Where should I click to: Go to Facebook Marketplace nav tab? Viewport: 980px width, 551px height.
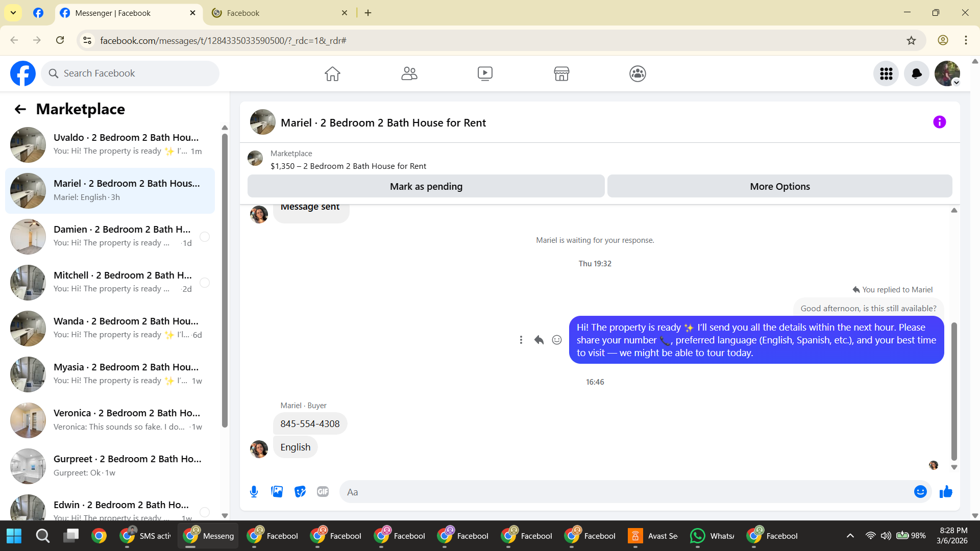[561, 74]
